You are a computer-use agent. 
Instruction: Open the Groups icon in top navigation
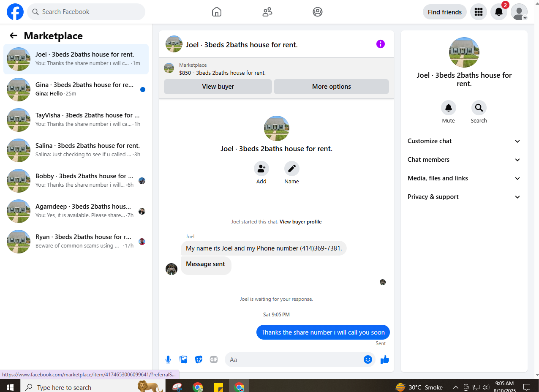tap(318, 12)
